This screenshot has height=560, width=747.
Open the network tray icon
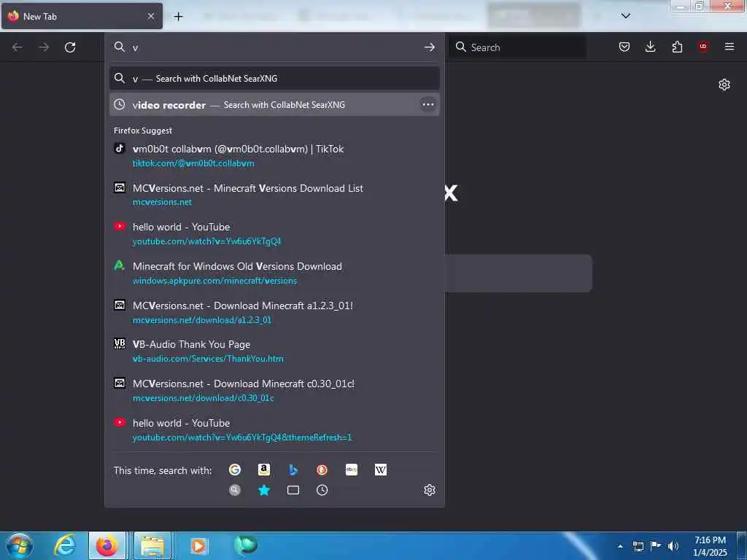(638, 546)
